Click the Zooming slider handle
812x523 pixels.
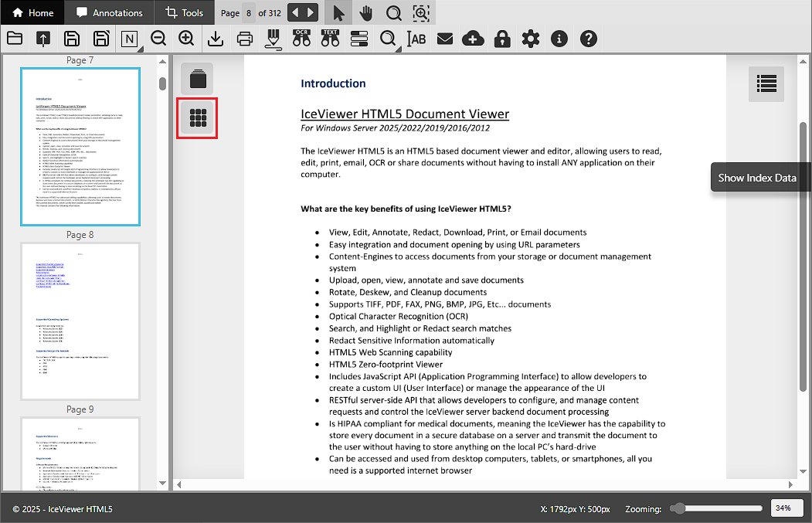(x=678, y=508)
